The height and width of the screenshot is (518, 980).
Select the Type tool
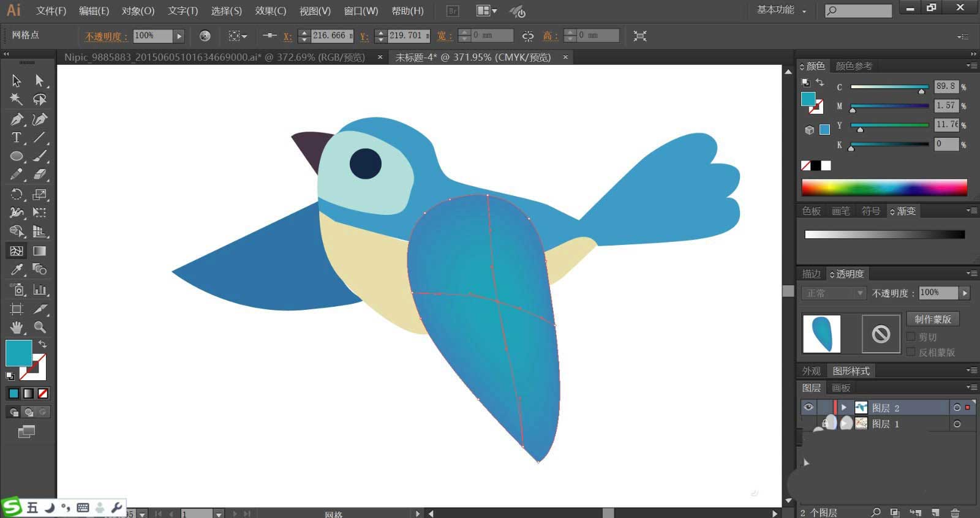click(17, 137)
